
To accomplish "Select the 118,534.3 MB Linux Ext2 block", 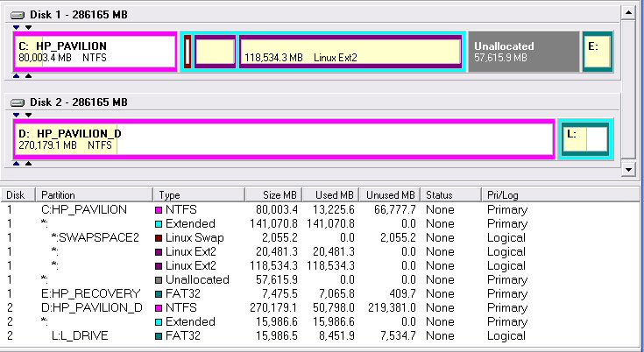I will [350, 52].
